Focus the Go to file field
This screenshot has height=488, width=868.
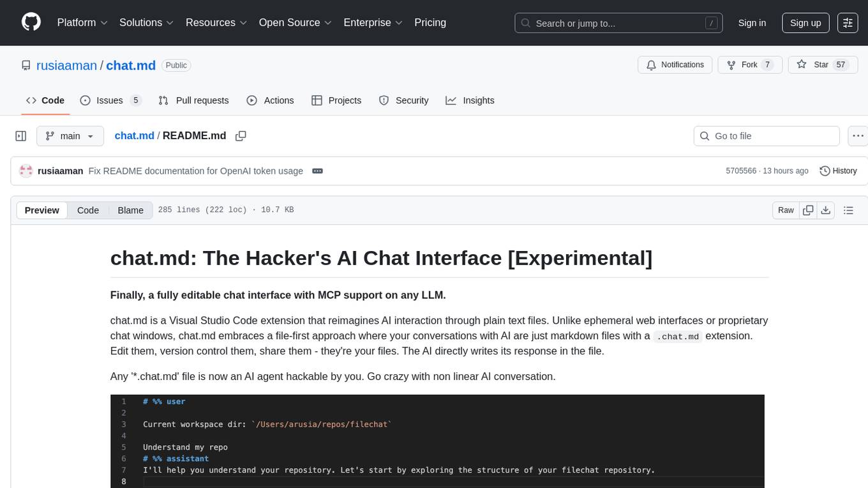767,136
